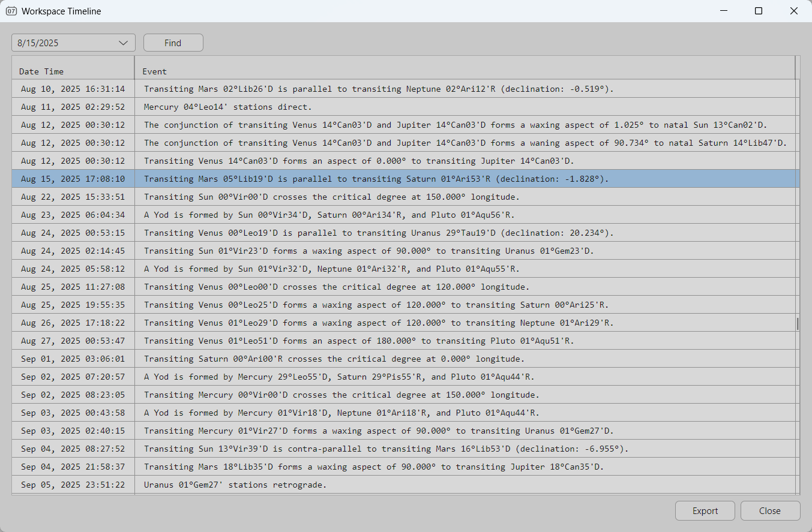Click the Workspace Timeline calendar icon
The height and width of the screenshot is (532, 812).
[x=11, y=11]
